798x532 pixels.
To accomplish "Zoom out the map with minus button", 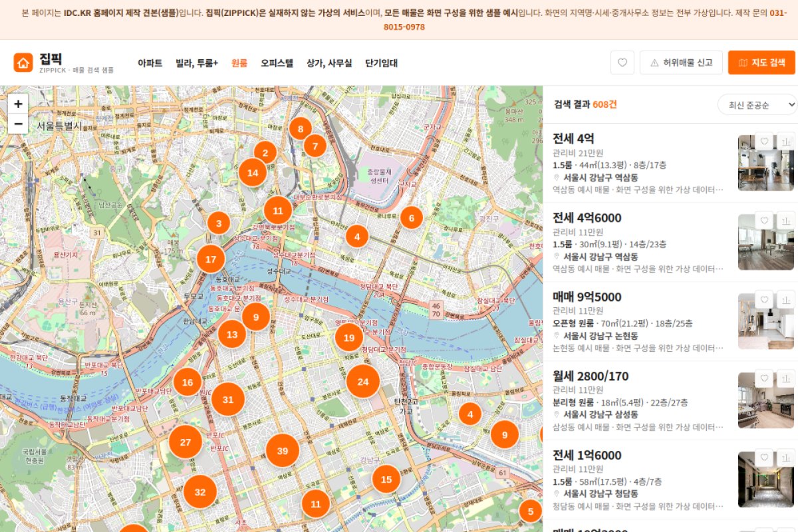I will (18, 124).
